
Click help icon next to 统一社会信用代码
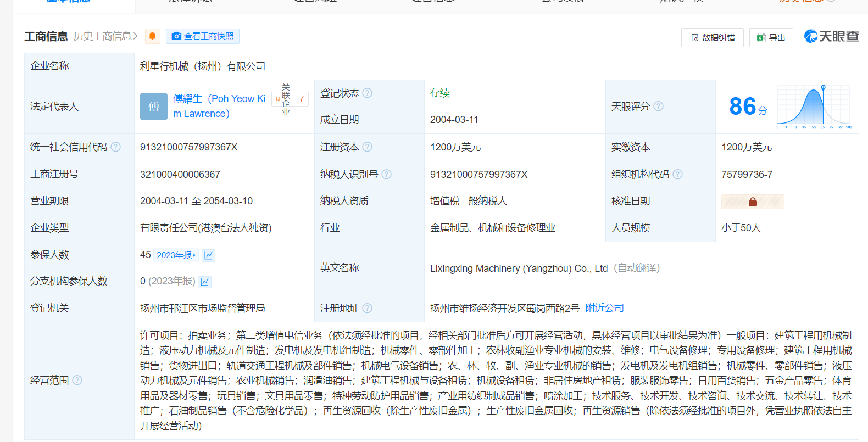[x=116, y=147]
